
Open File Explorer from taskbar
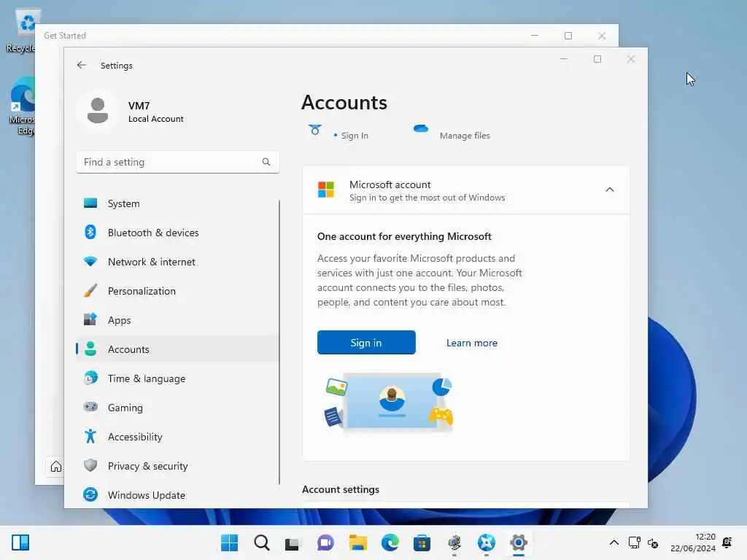click(357, 542)
